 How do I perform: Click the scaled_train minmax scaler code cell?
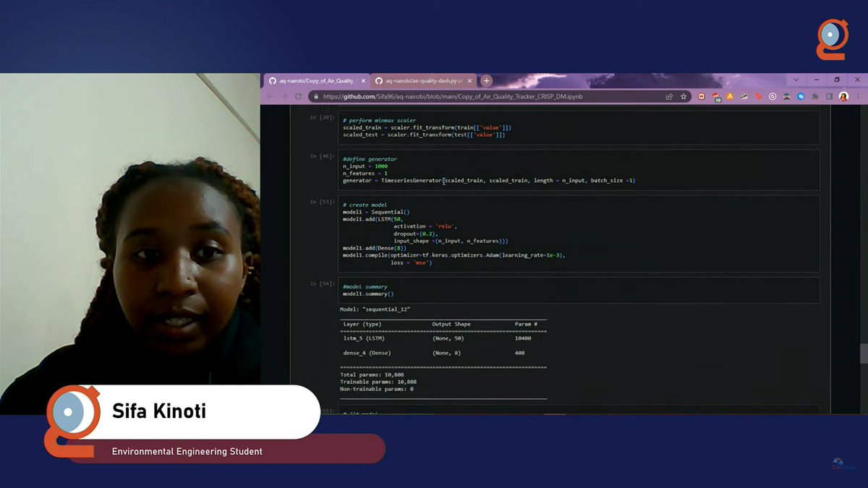tap(579, 127)
